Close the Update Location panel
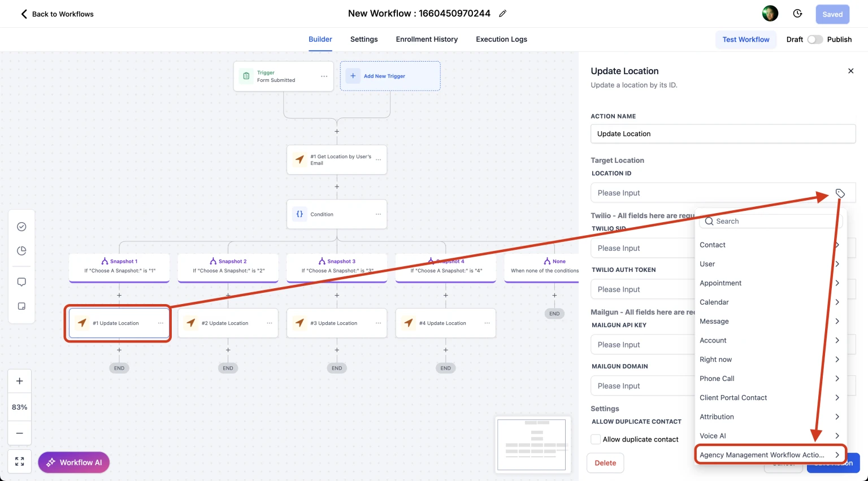 click(x=850, y=71)
